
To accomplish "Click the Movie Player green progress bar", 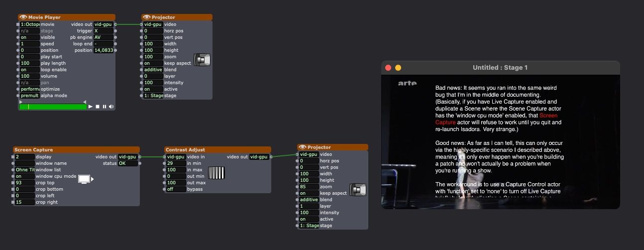I will click(x=52, y=107).
